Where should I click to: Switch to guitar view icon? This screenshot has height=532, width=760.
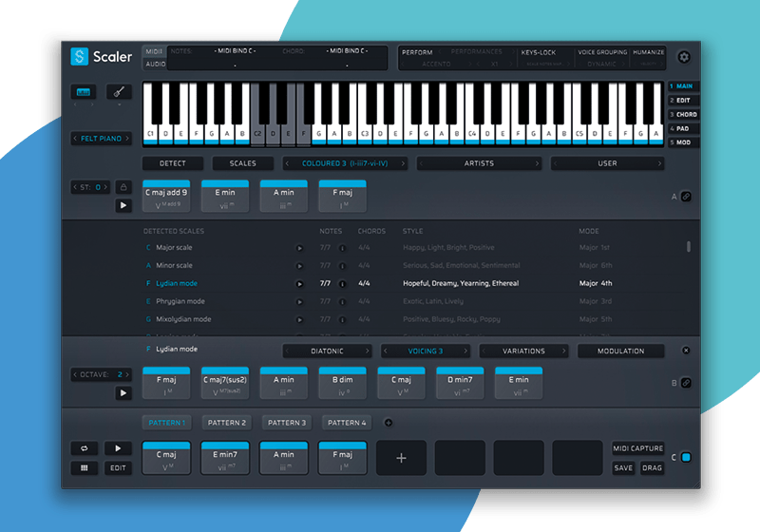click(x=119, y=91)
